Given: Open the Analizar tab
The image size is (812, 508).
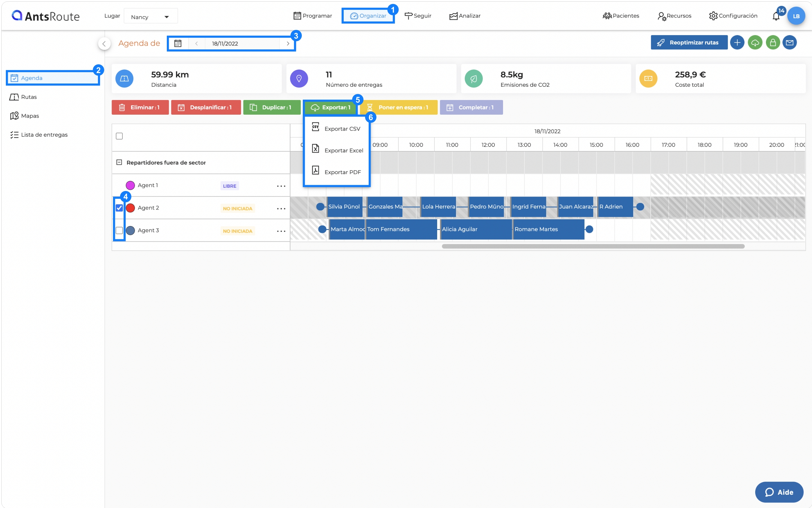Looking at the screenshot, I should (465, 16).
